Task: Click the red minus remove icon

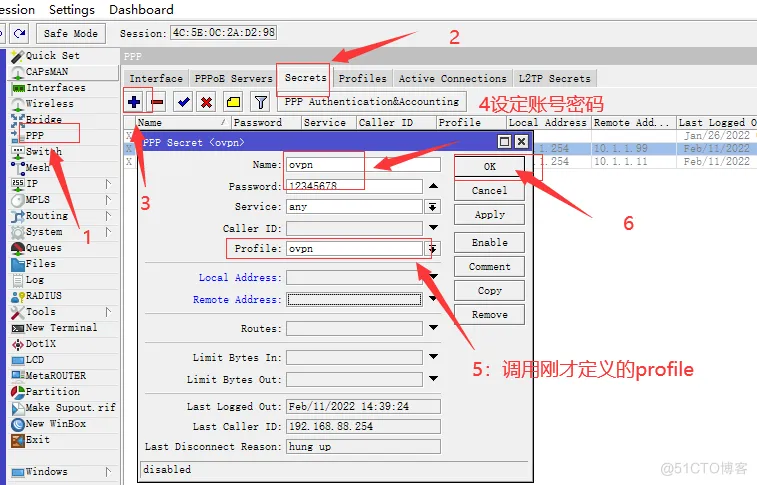Action: (157, 101)
